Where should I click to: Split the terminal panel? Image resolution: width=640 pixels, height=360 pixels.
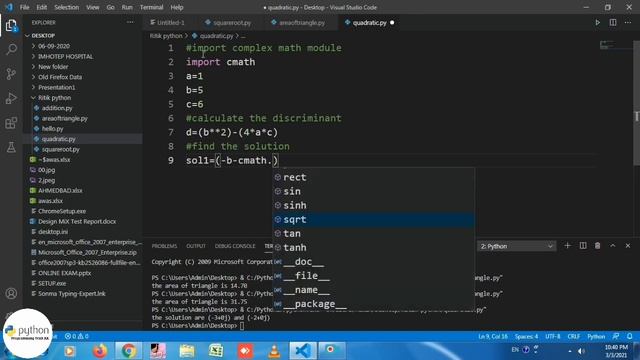[583, 246]
